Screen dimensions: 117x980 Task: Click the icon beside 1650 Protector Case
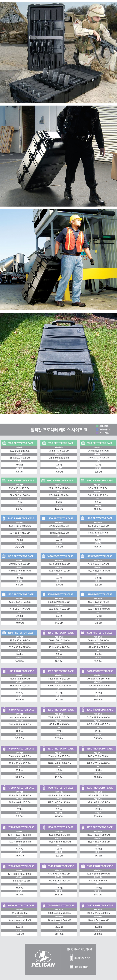click(43, 710)
